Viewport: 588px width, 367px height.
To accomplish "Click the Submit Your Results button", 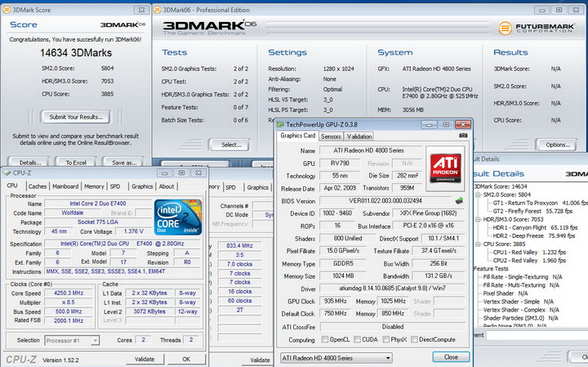I will pos(76,117).
